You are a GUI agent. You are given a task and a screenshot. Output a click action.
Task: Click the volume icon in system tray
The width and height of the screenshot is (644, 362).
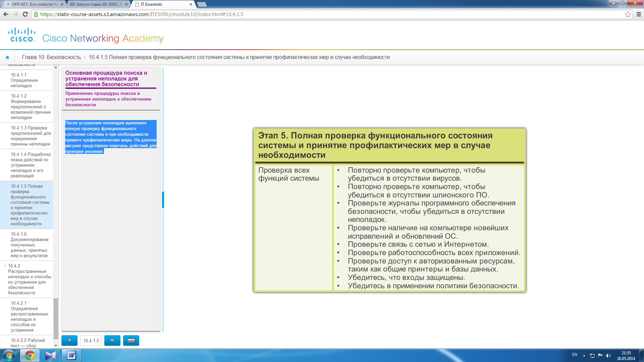click(x=608, y=355)
